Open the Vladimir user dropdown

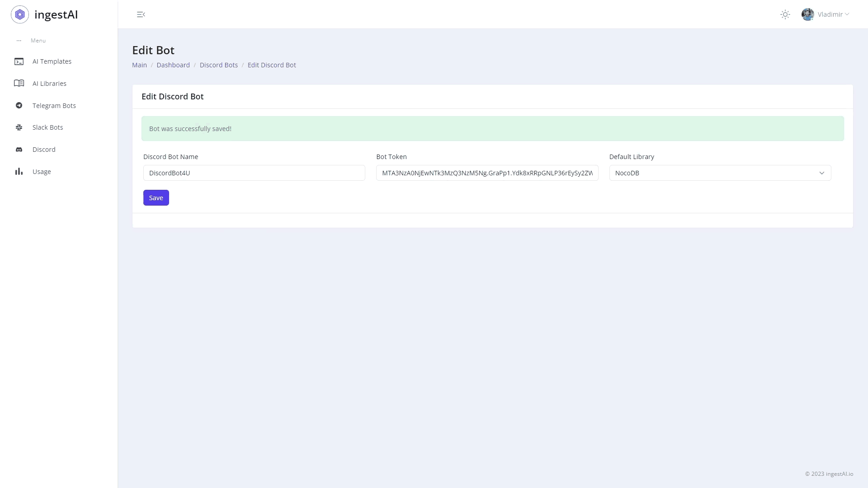[x=826, y=14]
